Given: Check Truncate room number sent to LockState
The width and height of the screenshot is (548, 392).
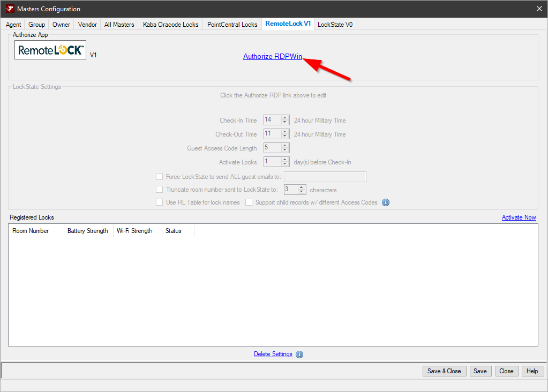Looking at the screenshot, I should [x=159, y=189].
